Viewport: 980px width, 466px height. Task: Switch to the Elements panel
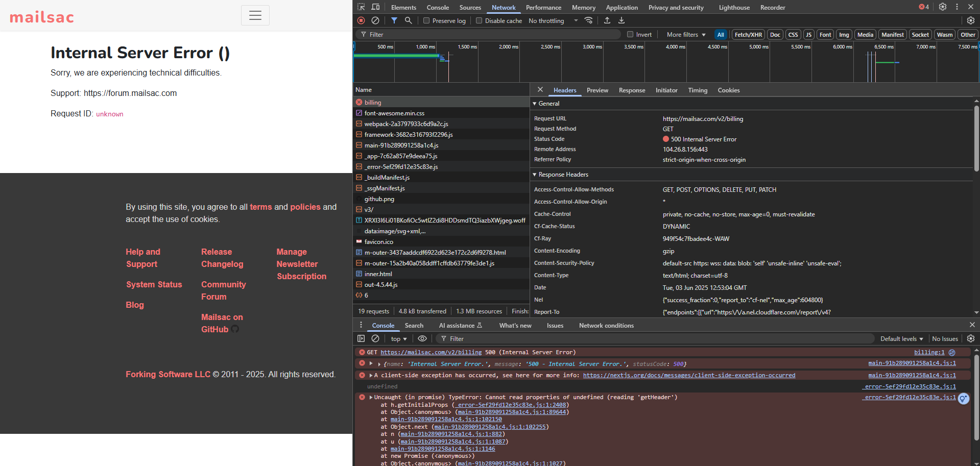tap(403, 8)
